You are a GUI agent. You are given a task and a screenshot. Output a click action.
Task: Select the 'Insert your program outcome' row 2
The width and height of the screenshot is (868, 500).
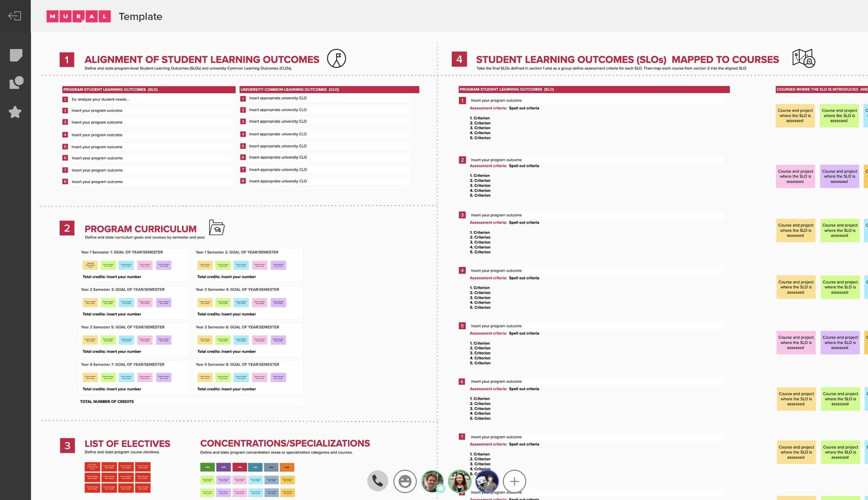coord(148,110)
